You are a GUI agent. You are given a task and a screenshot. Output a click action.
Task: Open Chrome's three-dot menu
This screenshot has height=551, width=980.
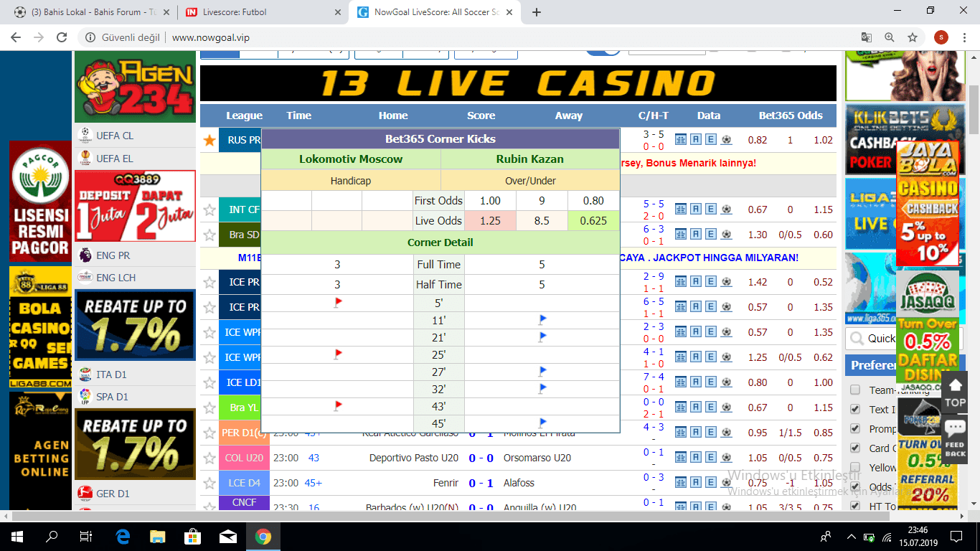pyautogui.click(x=964, y=37)
